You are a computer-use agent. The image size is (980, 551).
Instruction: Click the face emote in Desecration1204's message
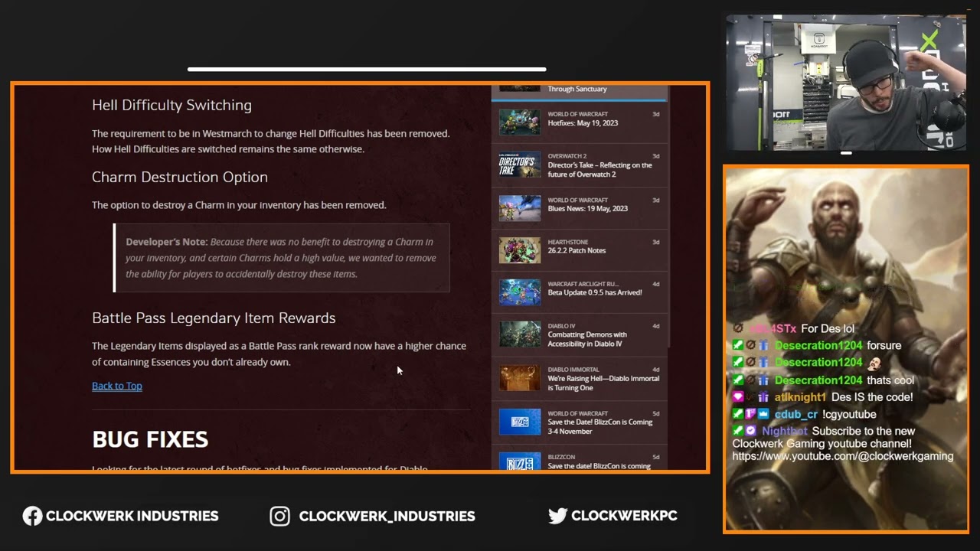coord(874,363)
